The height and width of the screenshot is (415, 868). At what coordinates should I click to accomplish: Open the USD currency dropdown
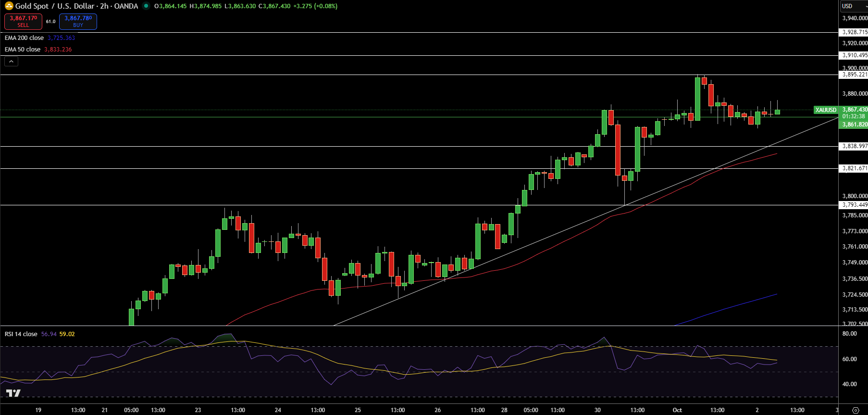pos(853,6)
